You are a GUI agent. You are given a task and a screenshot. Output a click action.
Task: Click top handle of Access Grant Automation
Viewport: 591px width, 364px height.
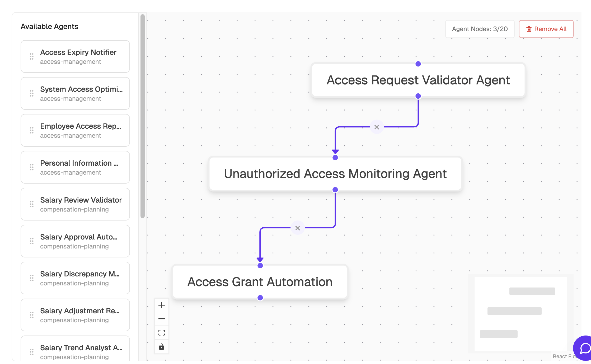[x=260, y=266]
